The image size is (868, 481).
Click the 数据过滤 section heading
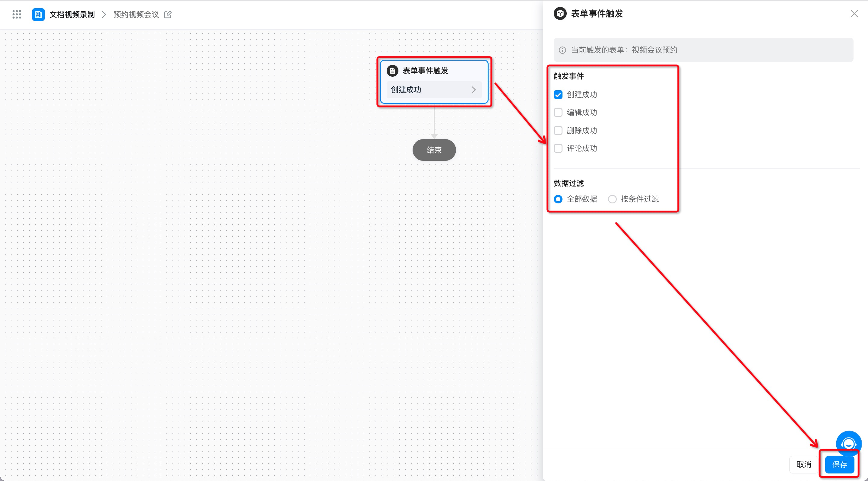[569, 183]
